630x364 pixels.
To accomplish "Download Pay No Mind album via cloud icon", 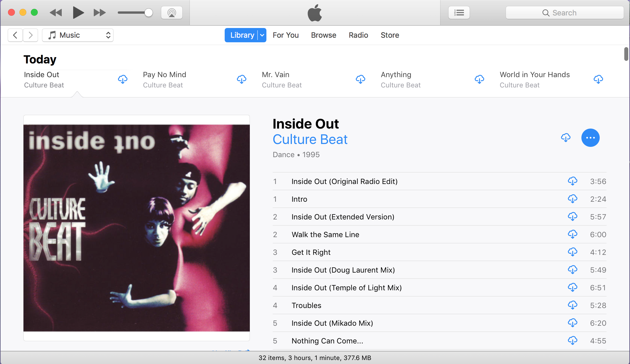I will click(242, 79).
